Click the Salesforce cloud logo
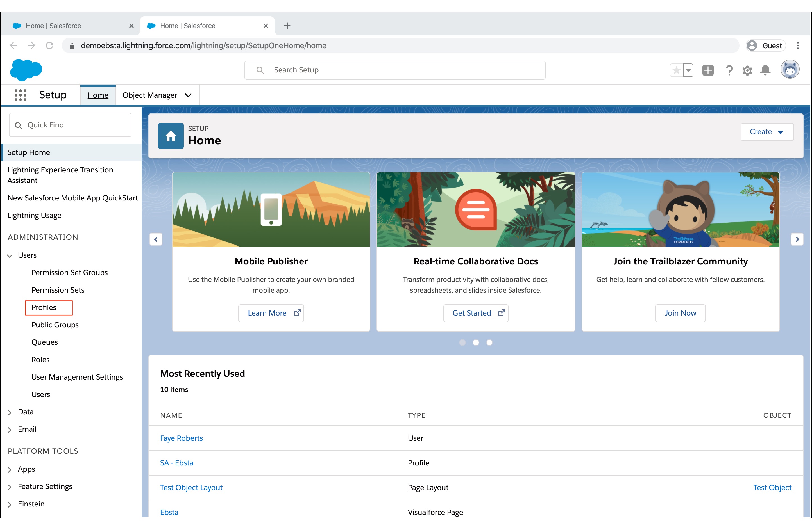Screen dimensions: 812x530 [26, 70]
